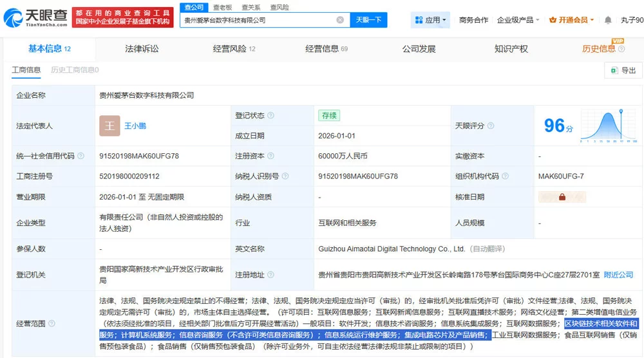
Task: Clear the search field with the X icon
Action: (340, 20)
